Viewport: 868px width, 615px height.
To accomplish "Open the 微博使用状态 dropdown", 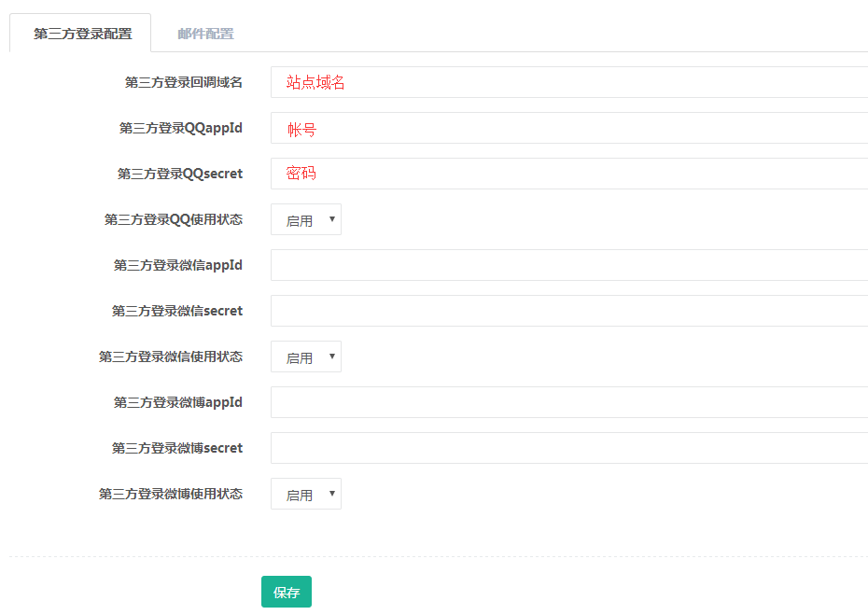I will point(306,495).
